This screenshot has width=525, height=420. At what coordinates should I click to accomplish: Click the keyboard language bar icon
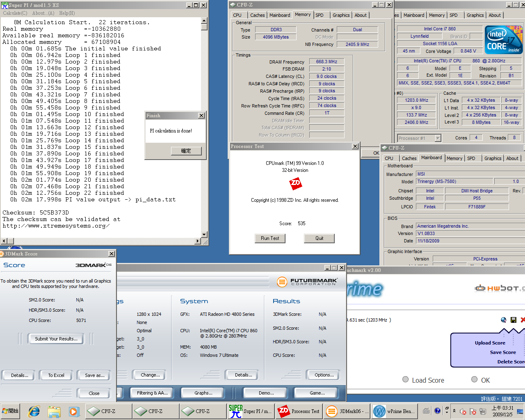click(x=427, y=410)
